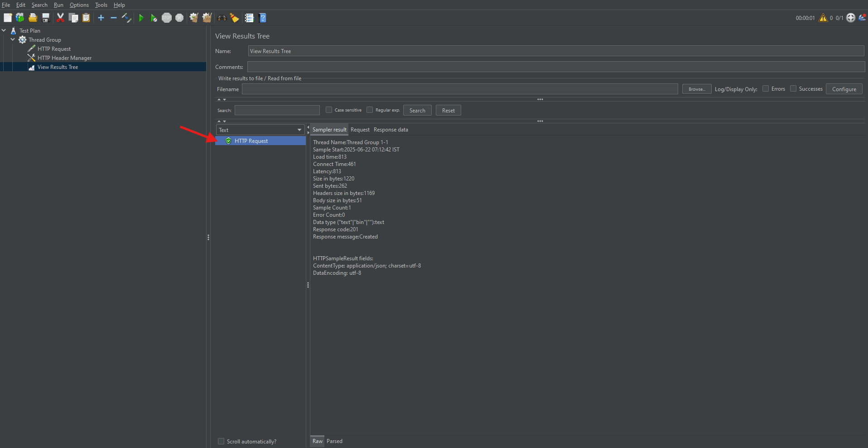
Task: Collapse the Thread Group tree node
Action: pyautogui.click(x=13, y=39)
